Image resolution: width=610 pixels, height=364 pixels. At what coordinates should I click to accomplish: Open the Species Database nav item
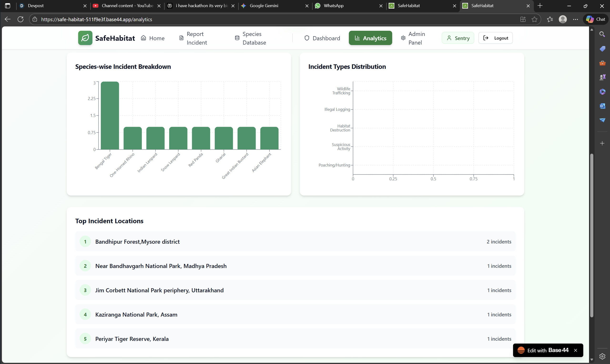point(250,38)
